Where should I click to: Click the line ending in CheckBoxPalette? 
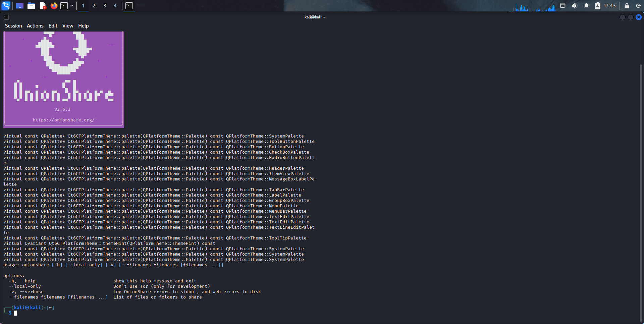click(156, 152)
